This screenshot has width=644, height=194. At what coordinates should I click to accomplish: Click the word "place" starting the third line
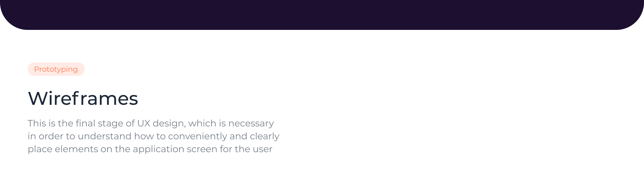40,149
